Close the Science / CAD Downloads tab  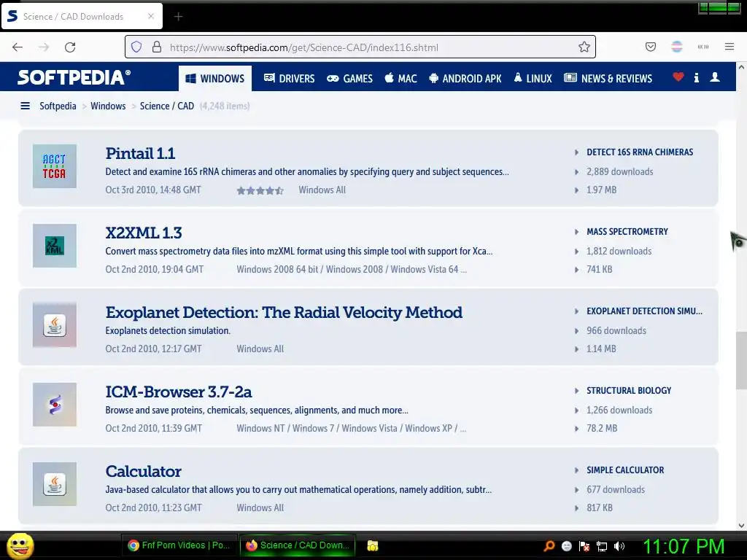click(151, 16)
